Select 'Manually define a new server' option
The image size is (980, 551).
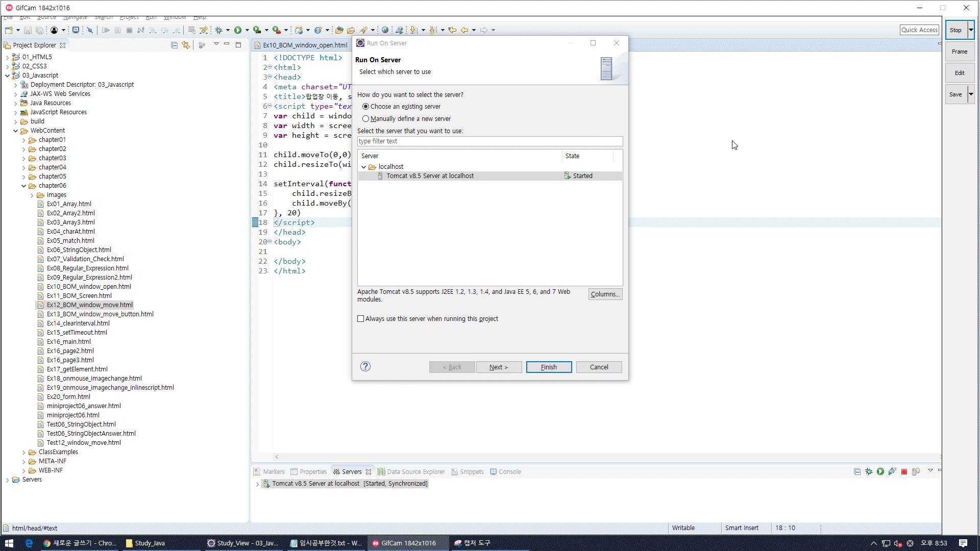pyautogui.click(x=366, y=119)
